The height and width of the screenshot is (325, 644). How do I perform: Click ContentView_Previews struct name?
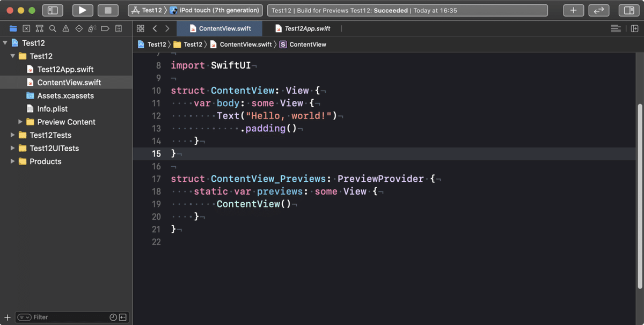[x=268, y=179]
